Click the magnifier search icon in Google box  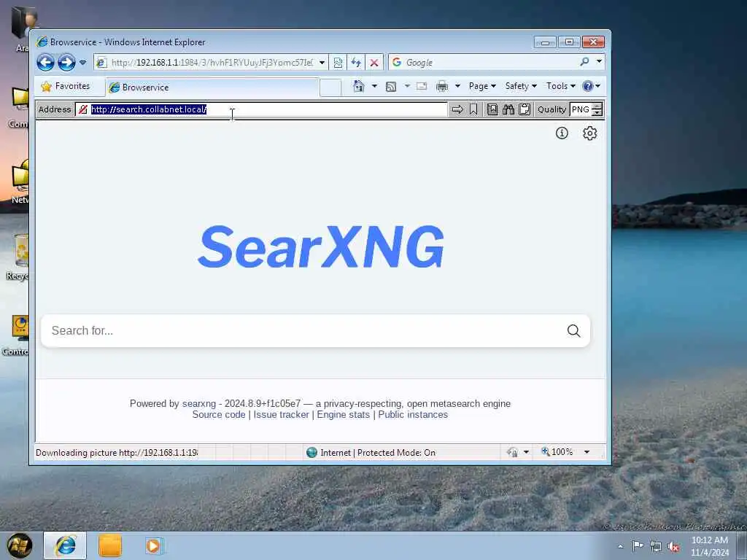tap(584, 62)
